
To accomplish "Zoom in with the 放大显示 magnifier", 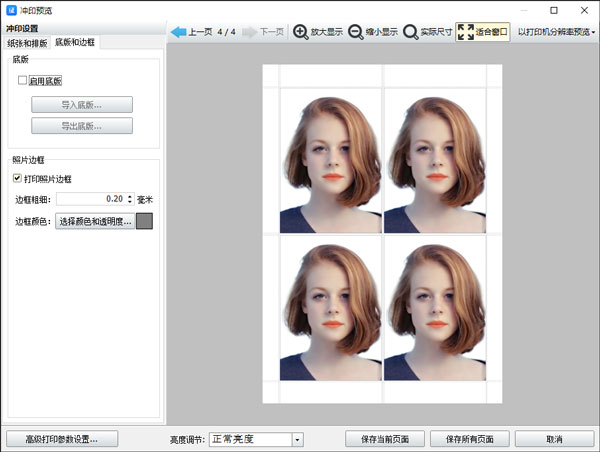I will tap(301, 32).
